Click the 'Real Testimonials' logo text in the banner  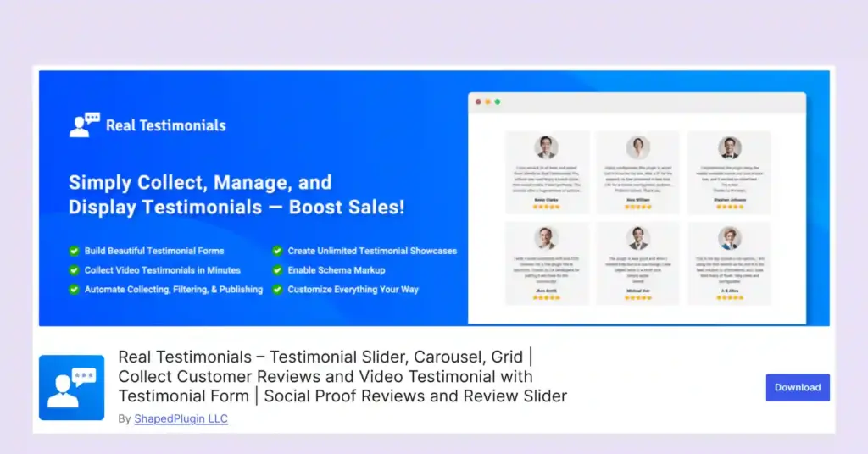coord(166,125)
